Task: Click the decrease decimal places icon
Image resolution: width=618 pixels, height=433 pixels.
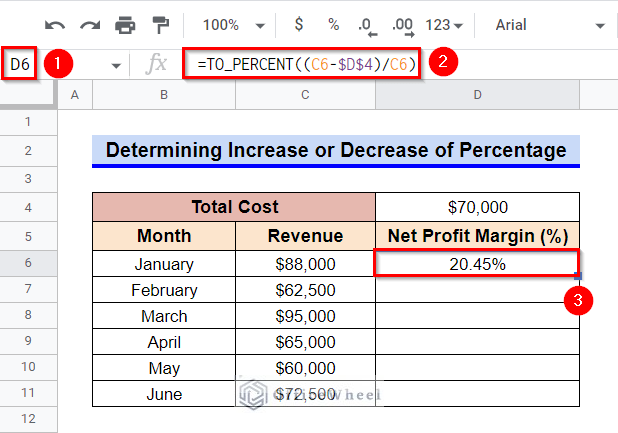Action: coord(367,26)
